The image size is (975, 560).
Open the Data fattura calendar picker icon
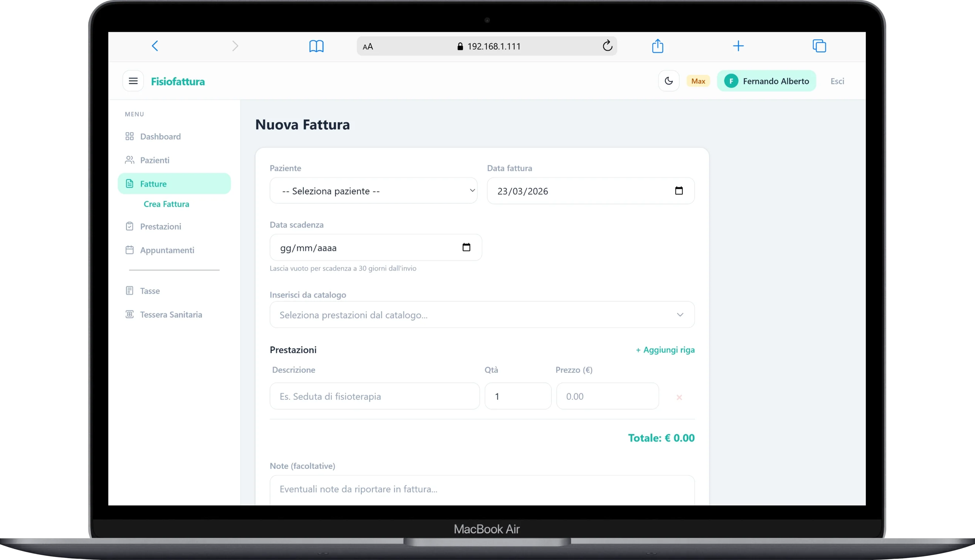tap(679, 191)
